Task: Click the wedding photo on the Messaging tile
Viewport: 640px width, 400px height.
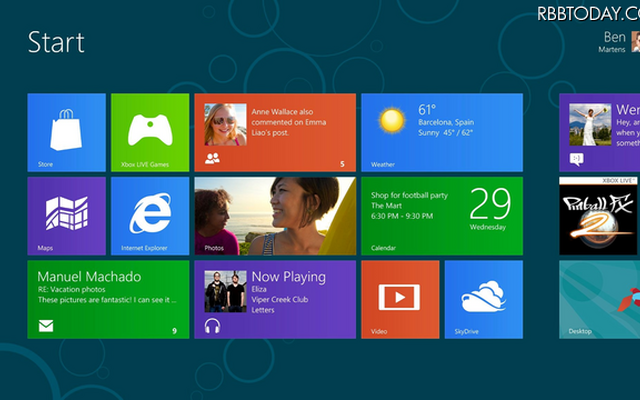Action: tap(590, 124)
